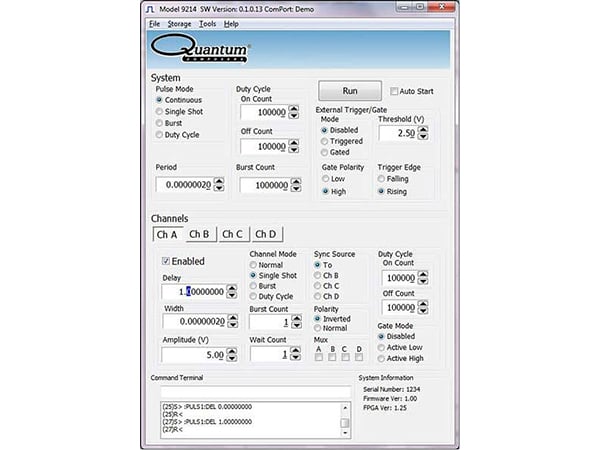Set Channel Mode to Normal
Image resolution: width=600 pixels, height=450 pixels.
tap(253, 265)
